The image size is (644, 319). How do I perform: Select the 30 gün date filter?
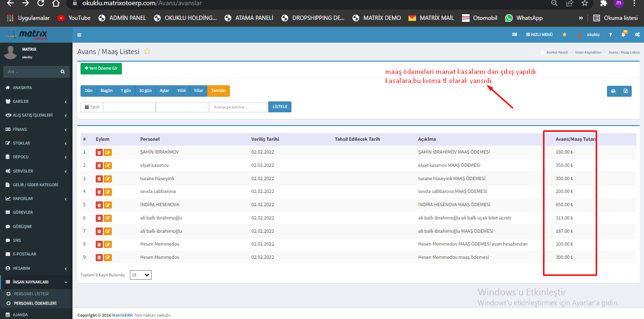[145, 91]
